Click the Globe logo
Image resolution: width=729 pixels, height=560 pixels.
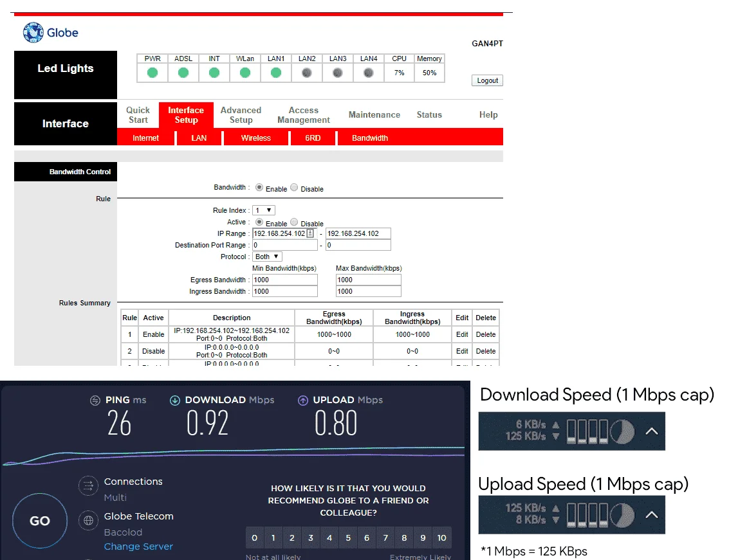[51, 33]
